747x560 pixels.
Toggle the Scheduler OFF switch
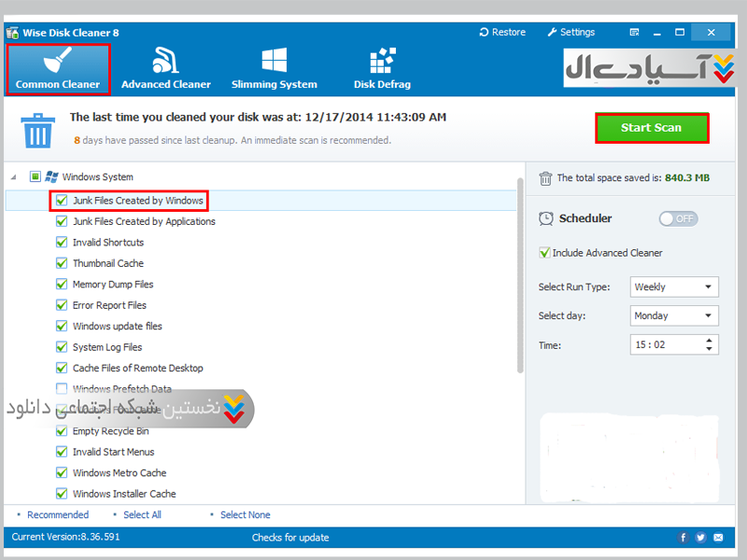(x=678, y=218)
